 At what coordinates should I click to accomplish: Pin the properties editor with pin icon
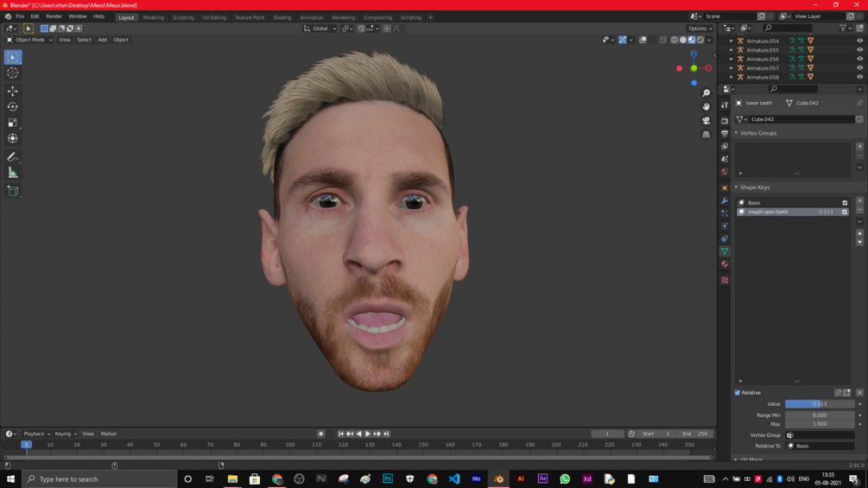(x=859, y=103)
